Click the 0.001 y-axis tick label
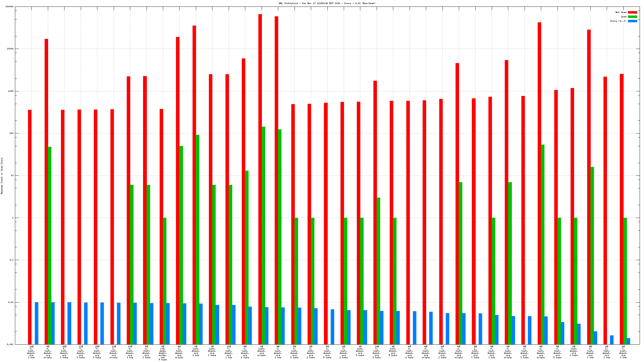 [x=10, y=344]
